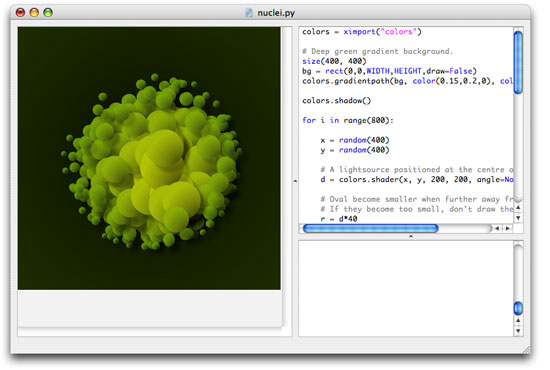
Task: Click the line 'r = d*40'
Action: pyautogui.click(x=339, y=218)
